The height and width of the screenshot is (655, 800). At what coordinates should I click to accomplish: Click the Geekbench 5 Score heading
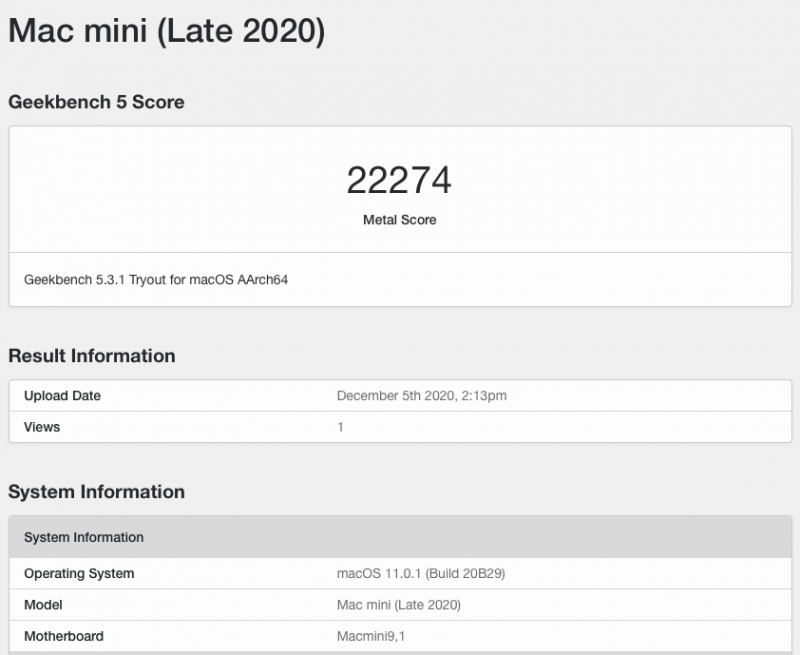pyautogui.click(x=96, y=102)
